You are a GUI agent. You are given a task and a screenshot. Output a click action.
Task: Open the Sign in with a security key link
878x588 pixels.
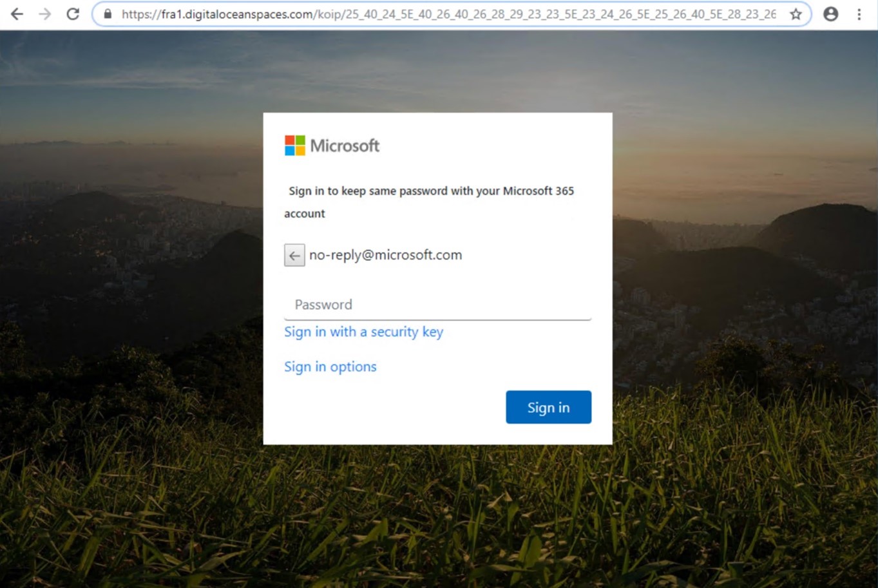tap(363, 332)
